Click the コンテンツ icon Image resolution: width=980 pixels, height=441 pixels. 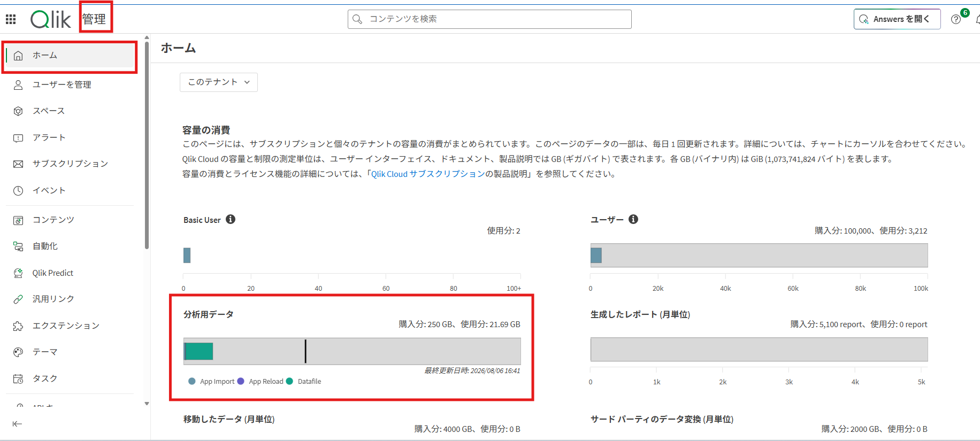(18, 220)
